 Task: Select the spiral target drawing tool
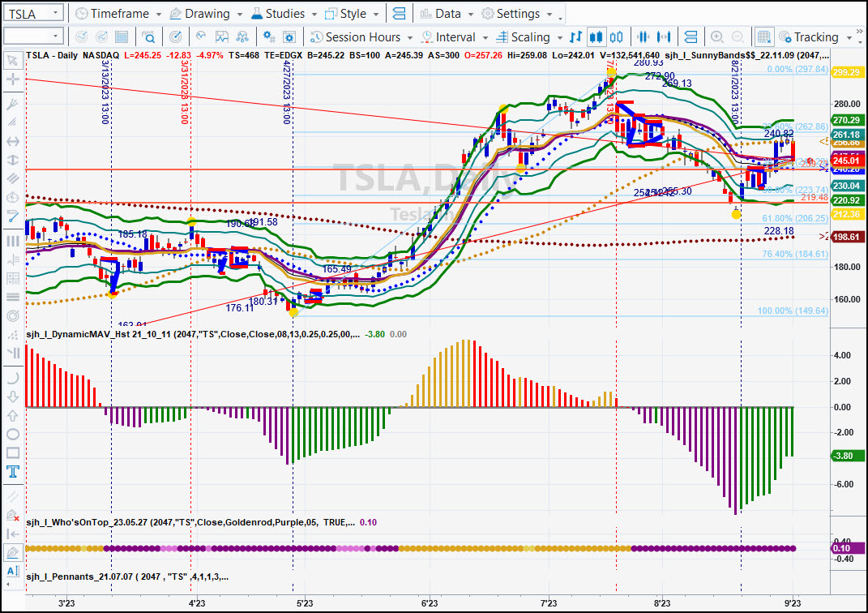click(12, 316)
